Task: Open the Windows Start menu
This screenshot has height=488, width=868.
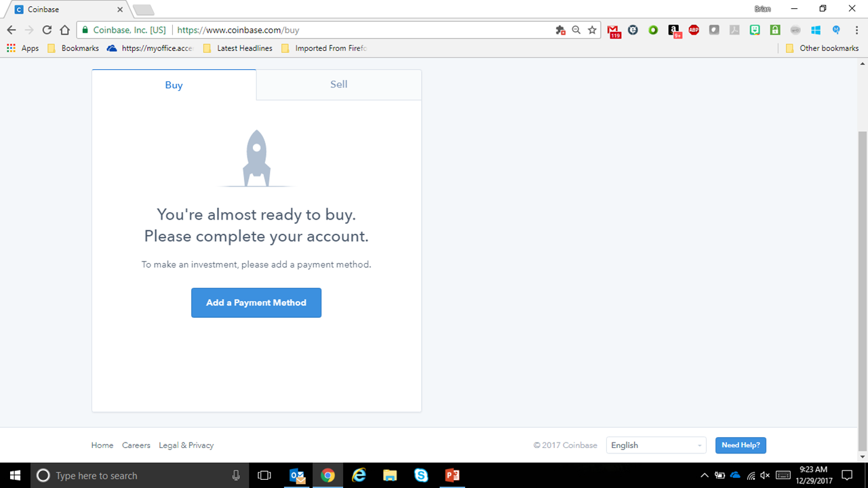Action: [x=15, y=475]
